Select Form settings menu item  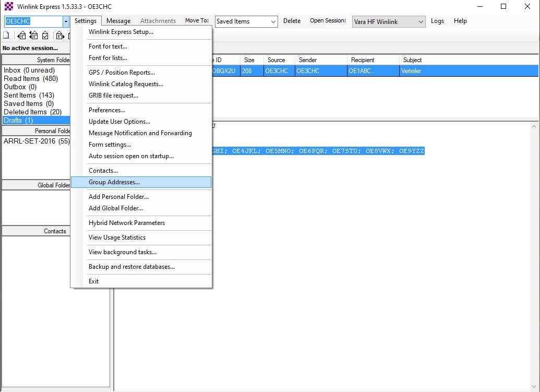coord(141,145)
